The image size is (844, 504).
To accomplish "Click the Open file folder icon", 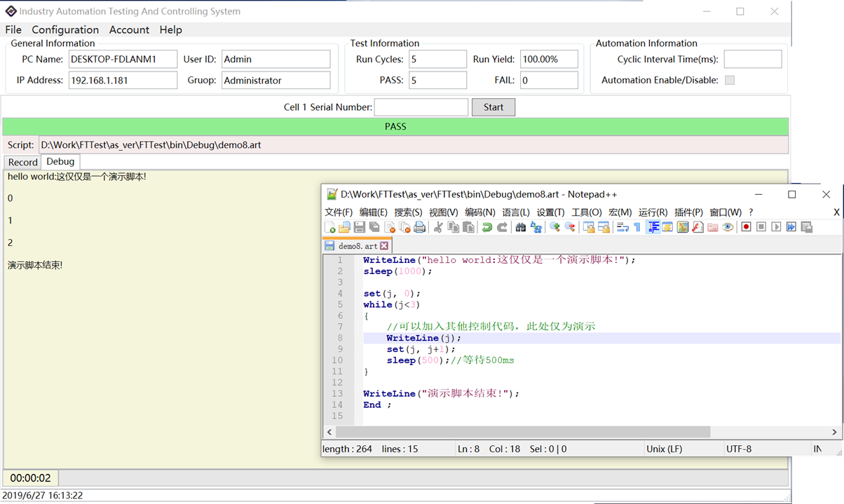I will 344,227.
